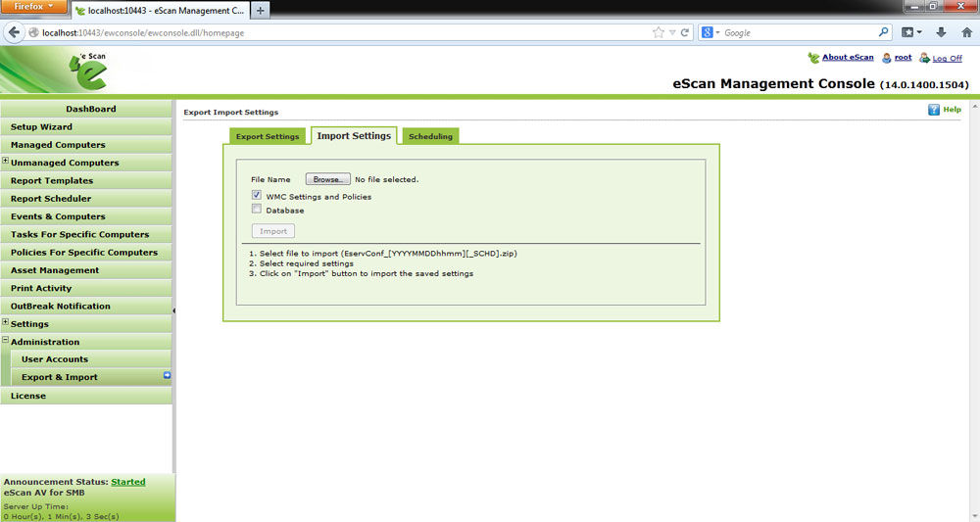Click the Log Off icon
This screenshot has height=522, width=980.
[924, 58]
